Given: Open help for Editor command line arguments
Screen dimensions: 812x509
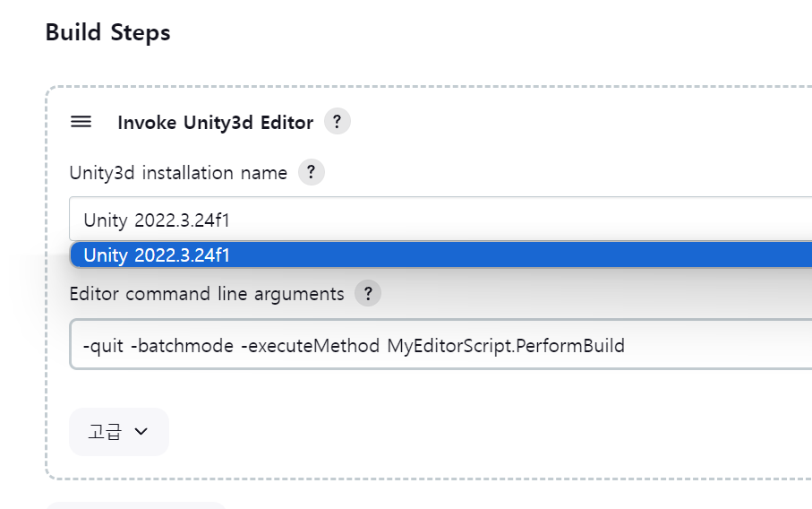Looking at the screenshot, I should click(x=368, y=293).
